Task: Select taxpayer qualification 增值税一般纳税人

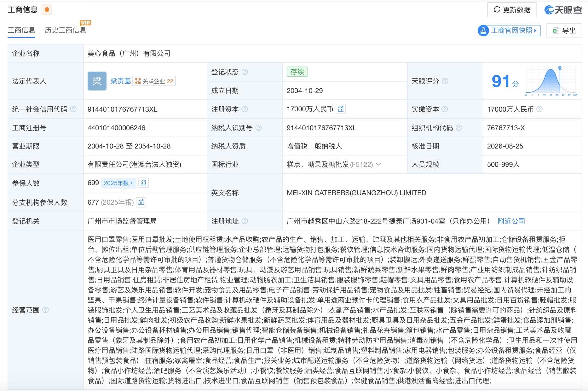Action: (x=314, y=146)
